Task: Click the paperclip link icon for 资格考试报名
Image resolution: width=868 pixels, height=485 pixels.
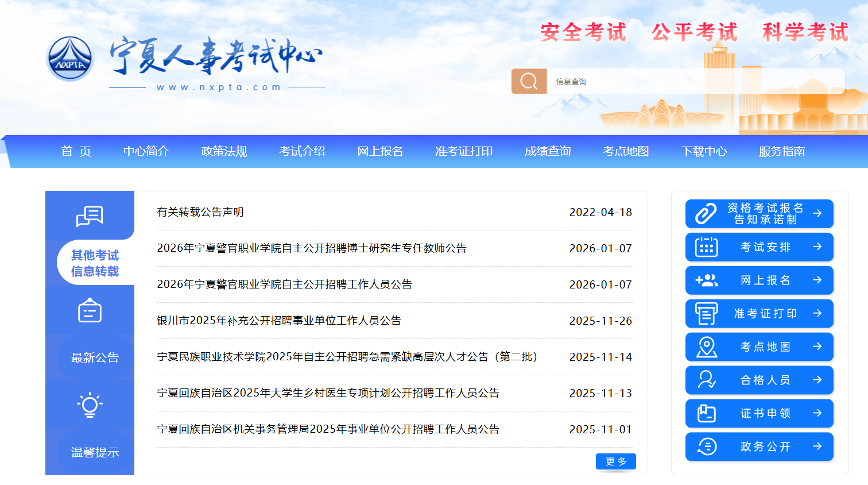Action: pos(706,214)
